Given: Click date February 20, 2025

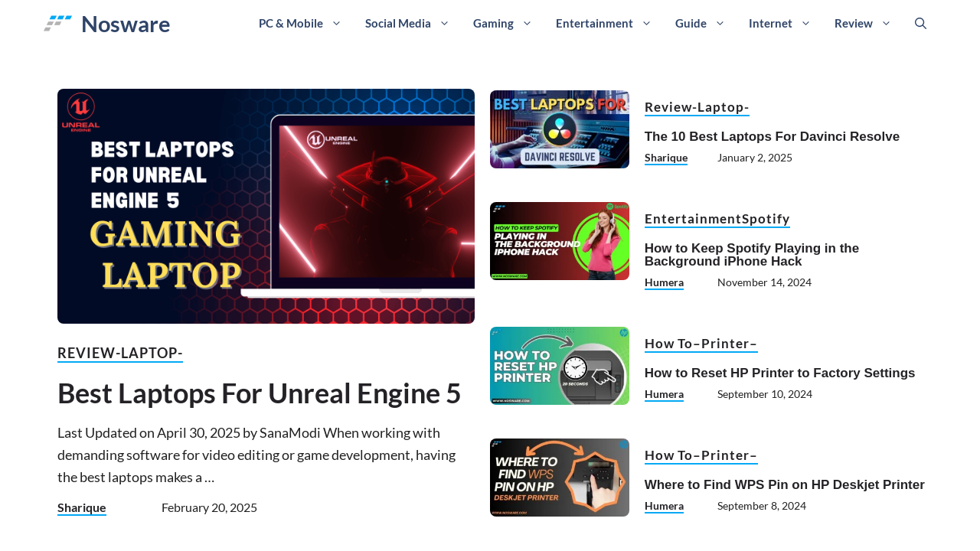Looking at the screenshot, I should click(209, 507).
